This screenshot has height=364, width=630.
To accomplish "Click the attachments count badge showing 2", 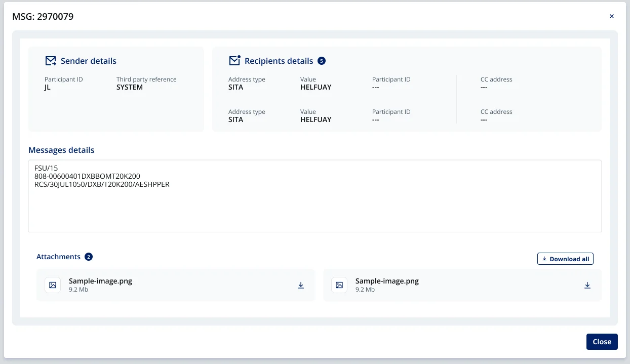I will point(89,257).
